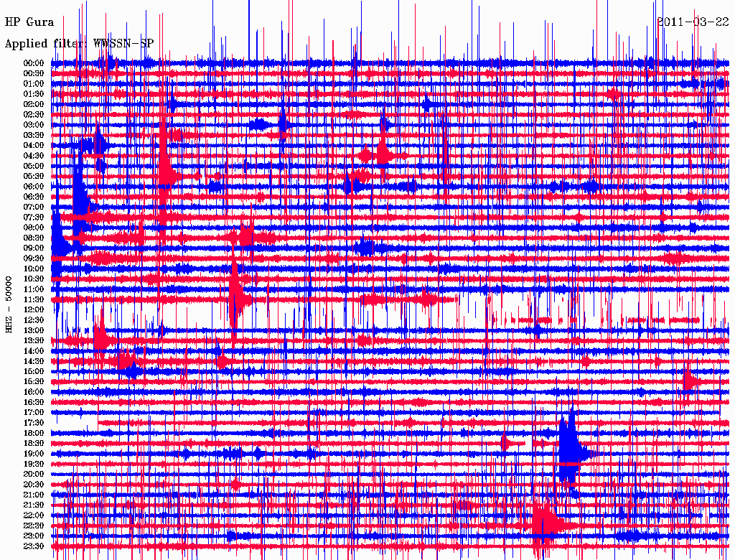735x560 pixels.
Task: Click the red burst on the 15:30 trace
Action: point(690,381)
